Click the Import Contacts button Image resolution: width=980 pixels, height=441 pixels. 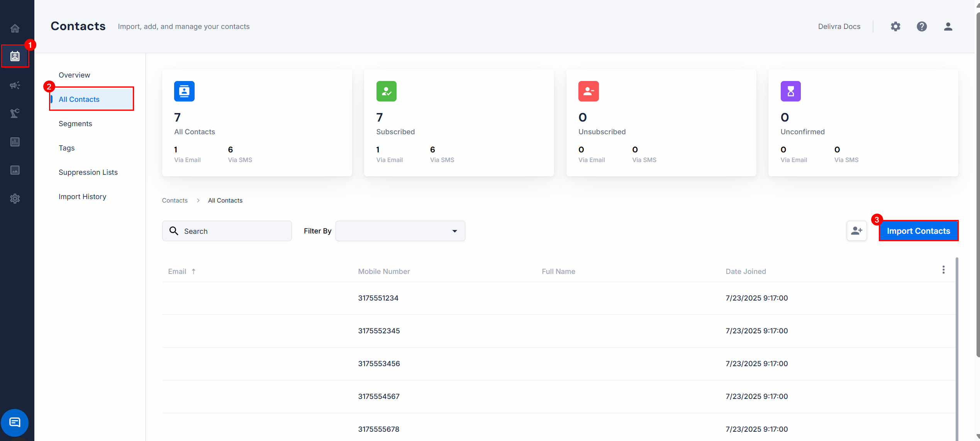pyautogui.click(x=918, y=231)
